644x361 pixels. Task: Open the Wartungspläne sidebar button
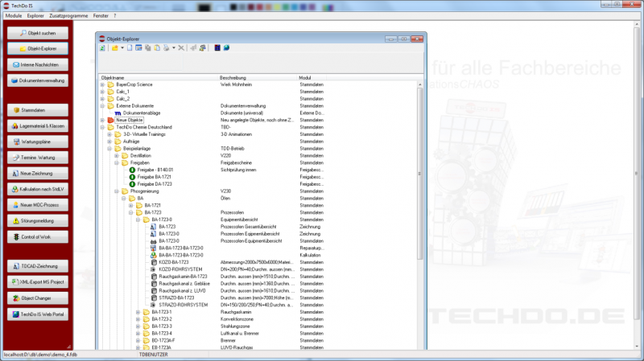click(x=39, y=142)
